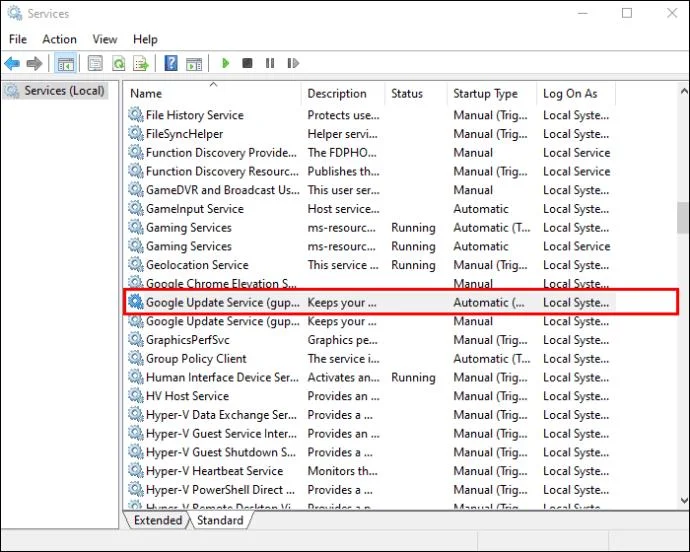Screen dimensions: 690x552
Task: Select Hyper-V Heartbeat Service row
Action: point(370,471)
